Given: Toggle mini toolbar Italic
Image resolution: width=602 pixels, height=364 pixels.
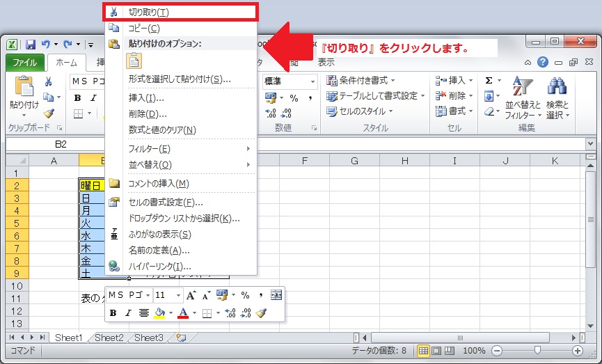Looking at the screenshot, I should coord(128,313).
